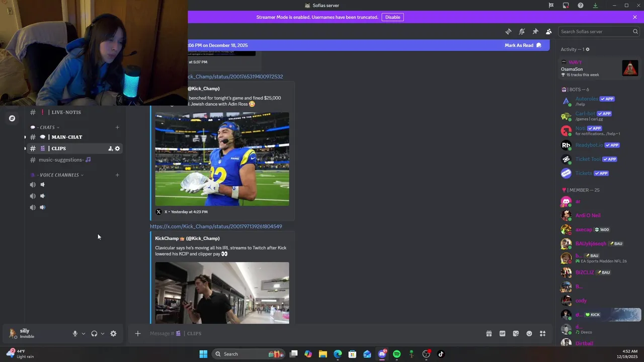Open the gift icon in message bar

[489, 333]
